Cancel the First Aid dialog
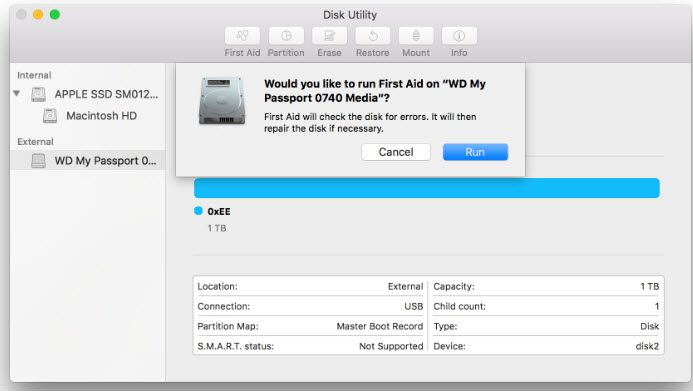This screenshot has width=693, height=392. coord(396,152)
